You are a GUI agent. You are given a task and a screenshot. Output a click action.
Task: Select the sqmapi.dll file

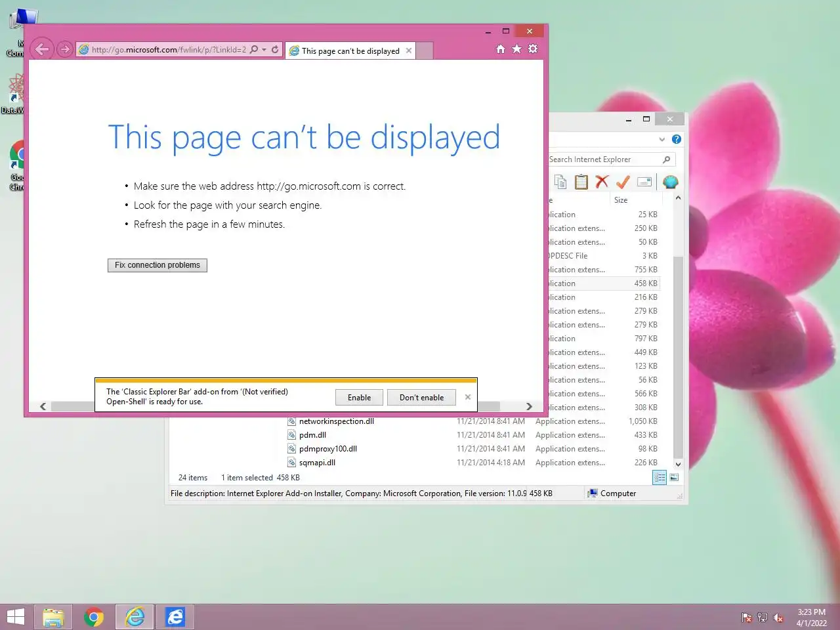point(318,463)
